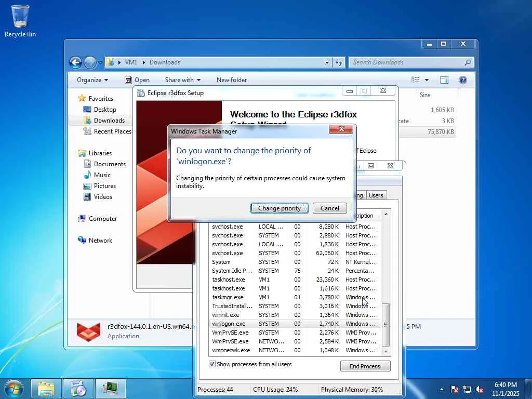Click the r3dfox application icon in details pane
Screen dimensions: 532x399
pyautogui.click(x=88, y=331)
